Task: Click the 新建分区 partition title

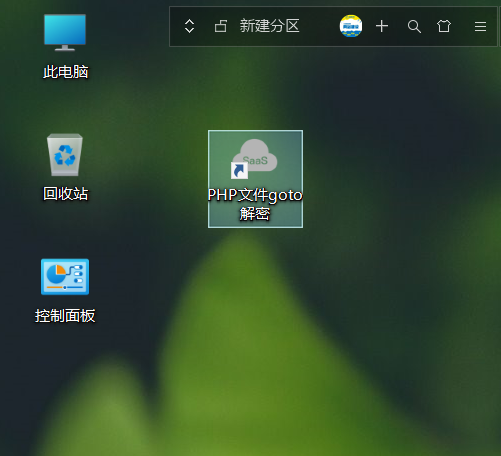Action: 269,26
